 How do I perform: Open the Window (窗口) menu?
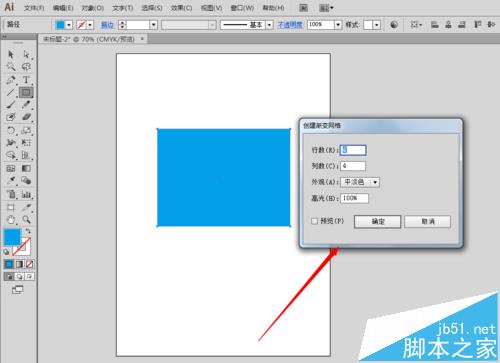pos(242,8)
